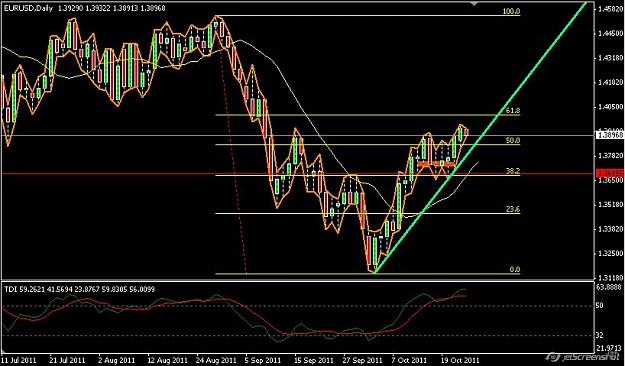Viewport: 625px width, 366px height.
Task: Click the 1.31180 price axis label
Action: 611,277
